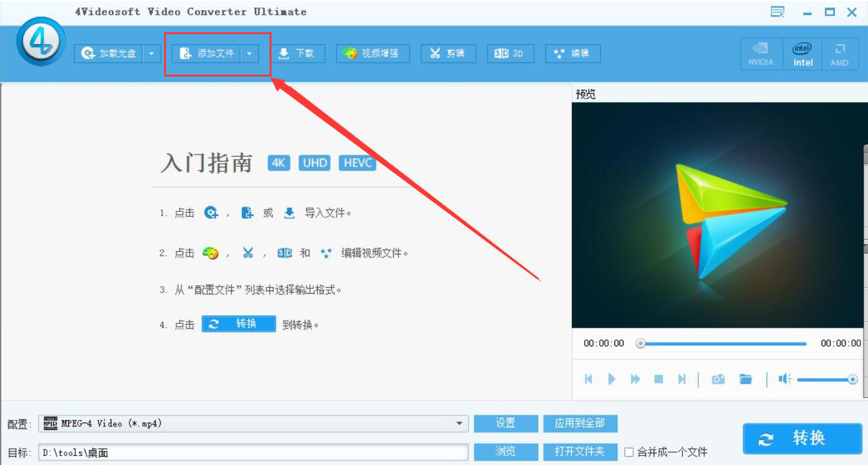Stop the preview playback

pos(659,379)
